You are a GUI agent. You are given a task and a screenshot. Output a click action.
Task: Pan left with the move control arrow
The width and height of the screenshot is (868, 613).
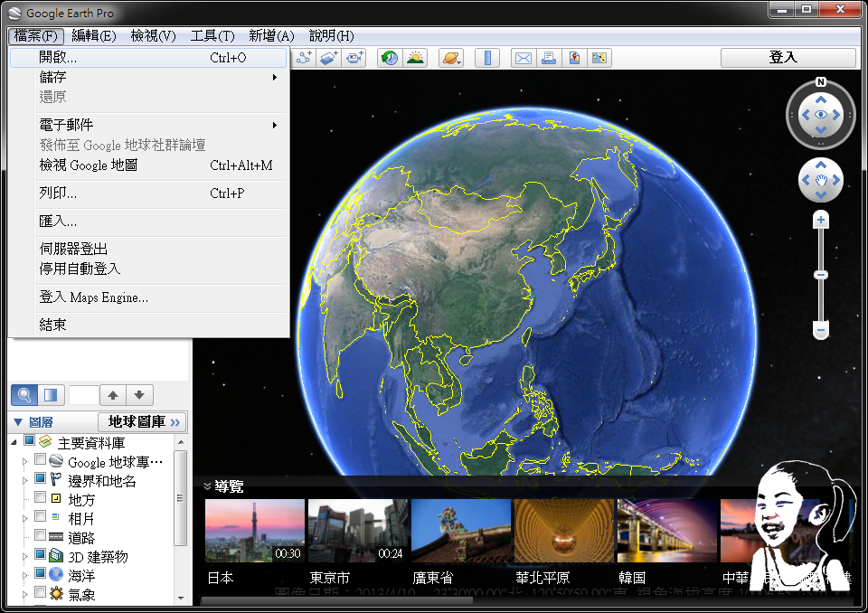click(x=806, y=180)
